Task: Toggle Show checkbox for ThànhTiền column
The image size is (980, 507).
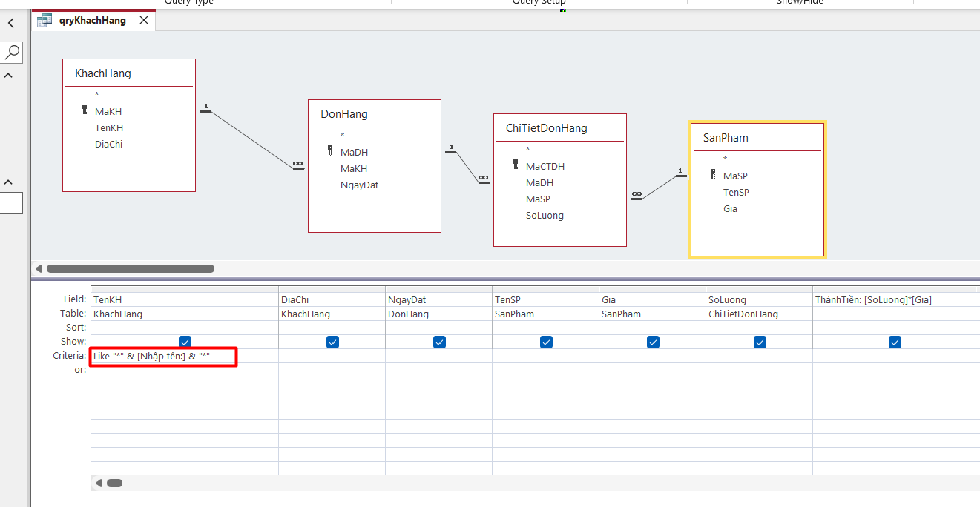Action: (895, 342)
